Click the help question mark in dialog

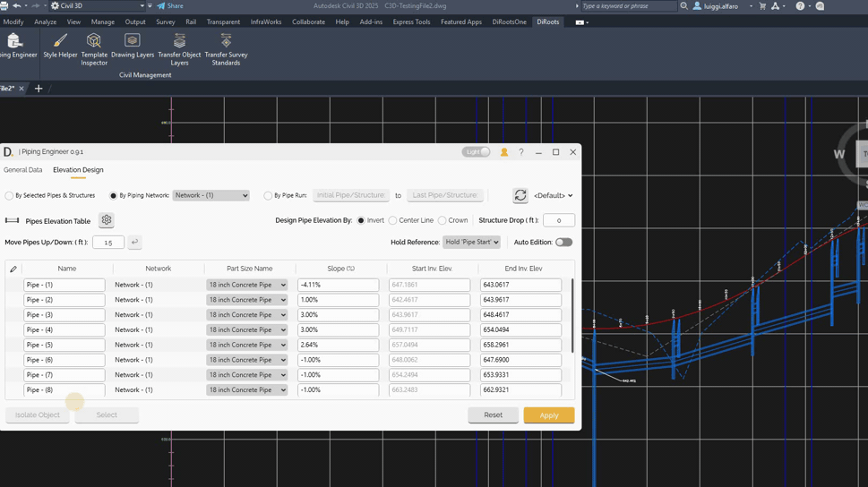(521, 152)
